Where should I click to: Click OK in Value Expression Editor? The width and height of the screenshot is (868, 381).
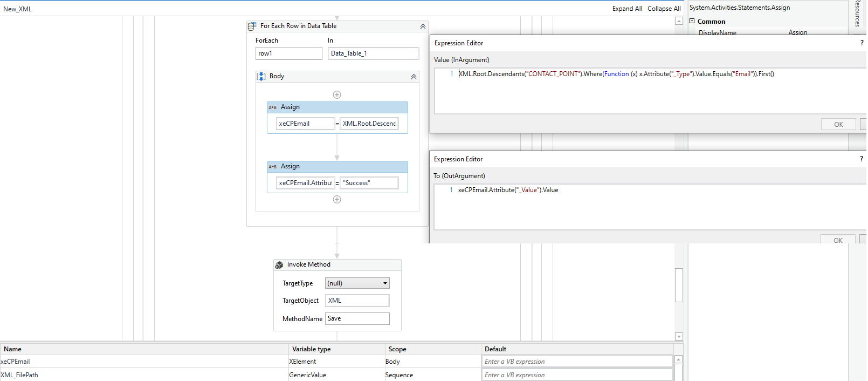[838, 125]
